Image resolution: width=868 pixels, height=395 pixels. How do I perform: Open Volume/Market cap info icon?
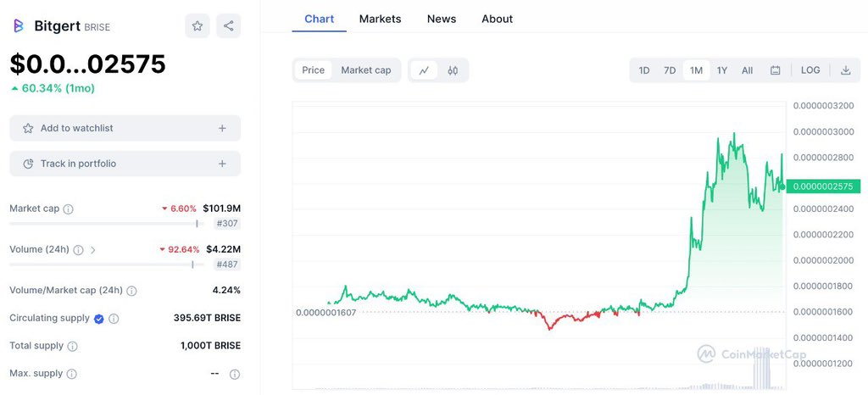[131, 291]
